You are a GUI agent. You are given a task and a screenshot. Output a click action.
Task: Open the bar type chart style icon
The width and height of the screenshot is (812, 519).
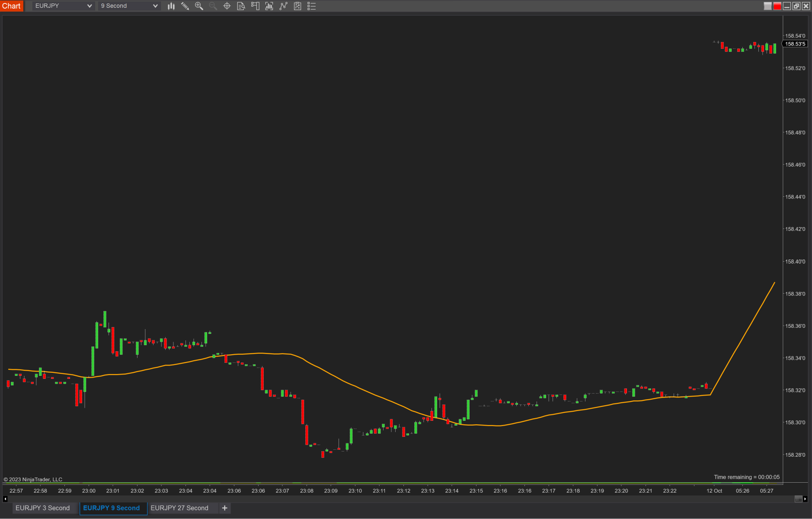pyautogui.click(x=171, y=6)
